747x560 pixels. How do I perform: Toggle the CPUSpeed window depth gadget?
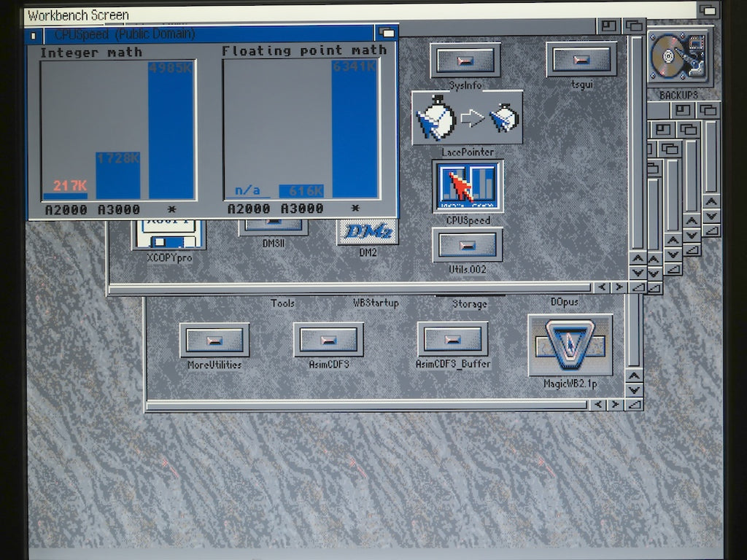pos(387,34)
